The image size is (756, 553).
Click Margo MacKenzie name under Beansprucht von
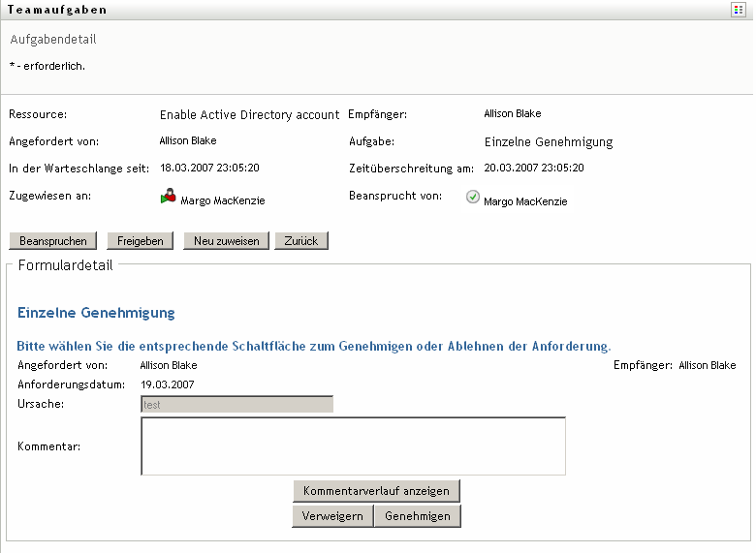click(525, 201)
